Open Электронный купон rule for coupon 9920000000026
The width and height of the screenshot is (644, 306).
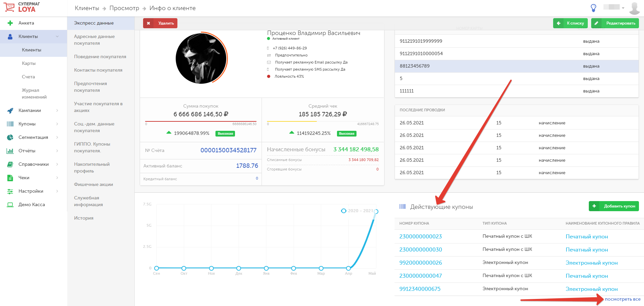point(591,263)
